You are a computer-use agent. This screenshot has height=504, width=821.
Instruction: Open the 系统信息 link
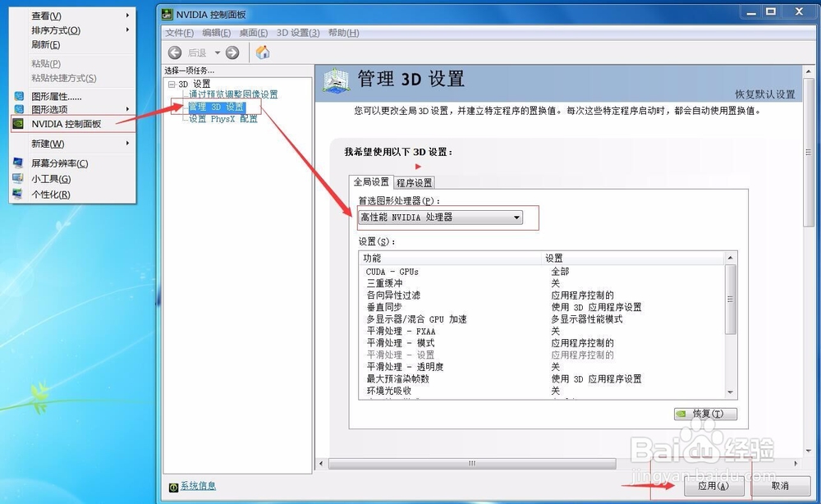pos(198,486)
